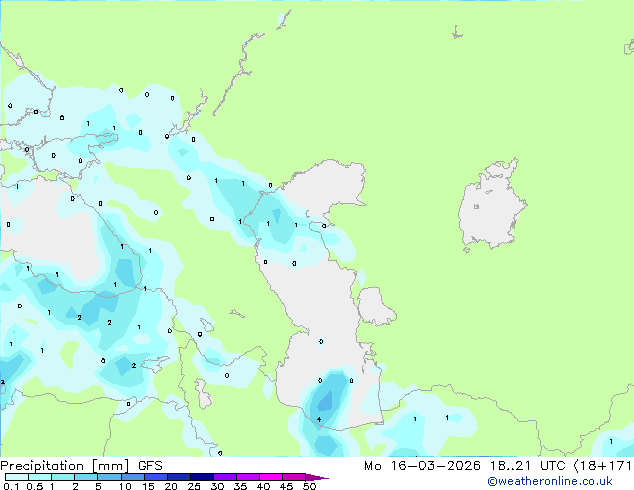Screen dimensions: 634x490
Task: Select the 30–35 mm purple swatch
Action: [x=225, y=477]
